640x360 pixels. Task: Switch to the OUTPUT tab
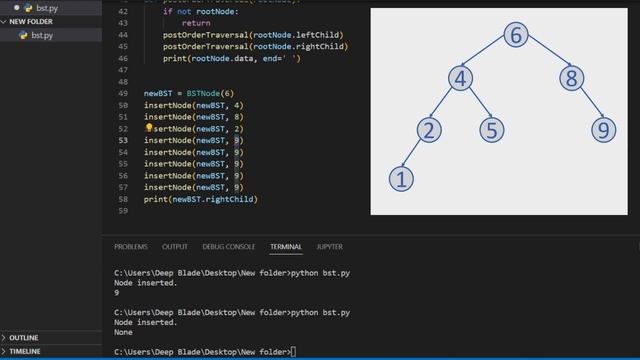click(x=175, y=247)
